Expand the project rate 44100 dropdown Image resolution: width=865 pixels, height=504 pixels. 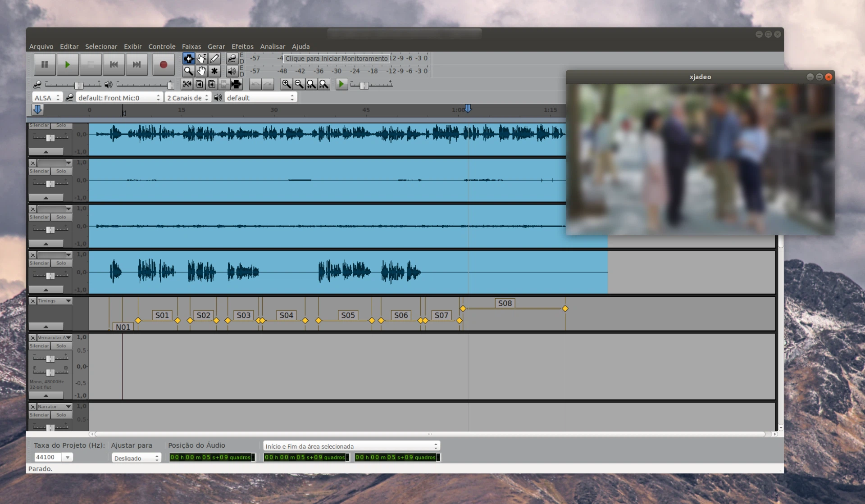point(68,457)
